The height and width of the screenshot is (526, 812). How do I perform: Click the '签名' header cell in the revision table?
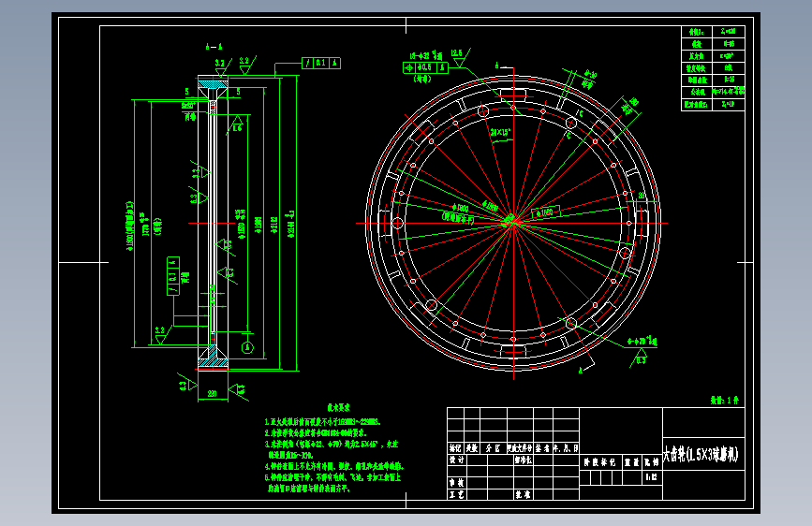(x=541, y=448)
